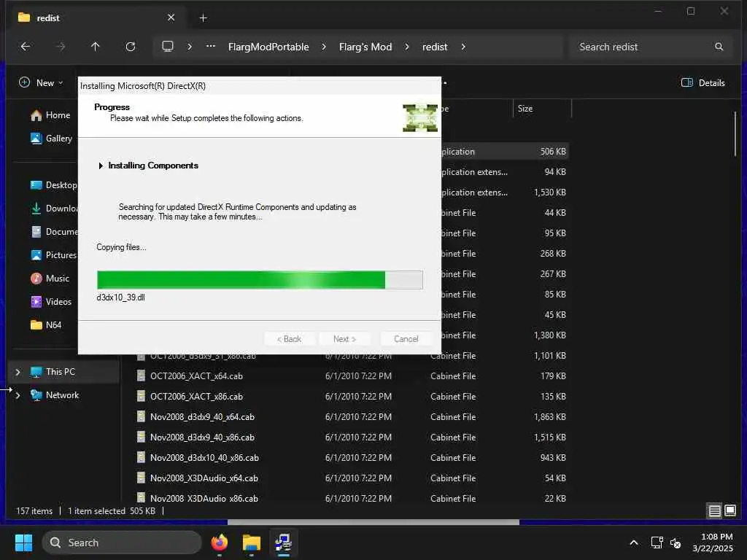Open the N64 folder in sidebar
The width and height of the screenshot is (747, 560).
(x=46, y=325)
